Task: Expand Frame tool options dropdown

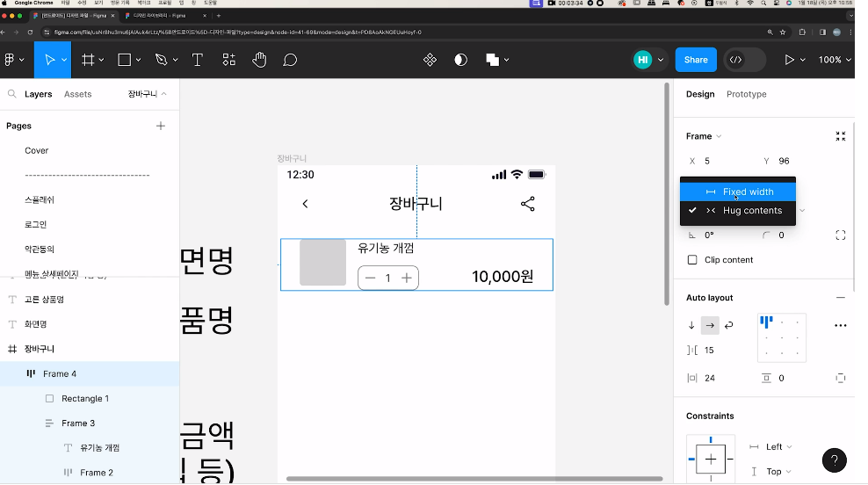Action: pyautogui.click(x=101, y=60)
